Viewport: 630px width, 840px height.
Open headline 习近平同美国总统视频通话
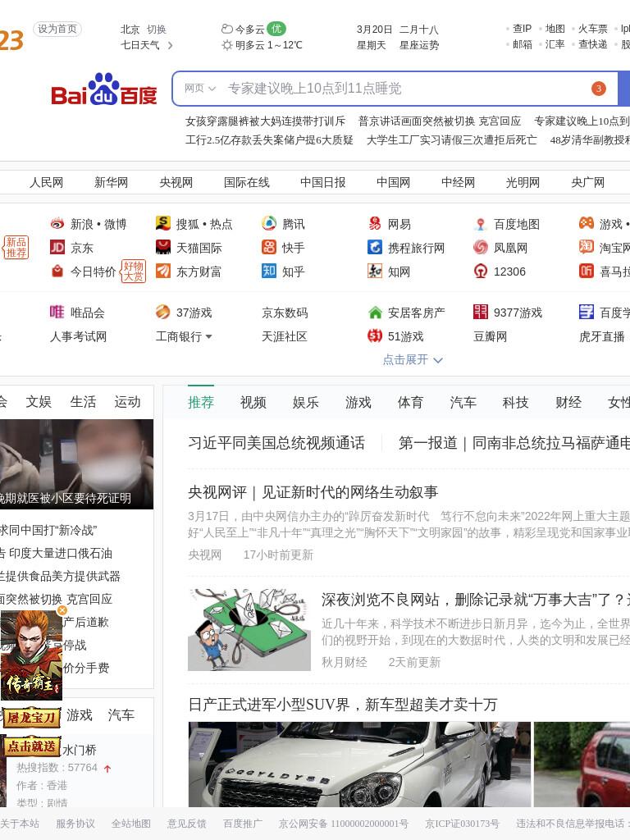[276, 443]
